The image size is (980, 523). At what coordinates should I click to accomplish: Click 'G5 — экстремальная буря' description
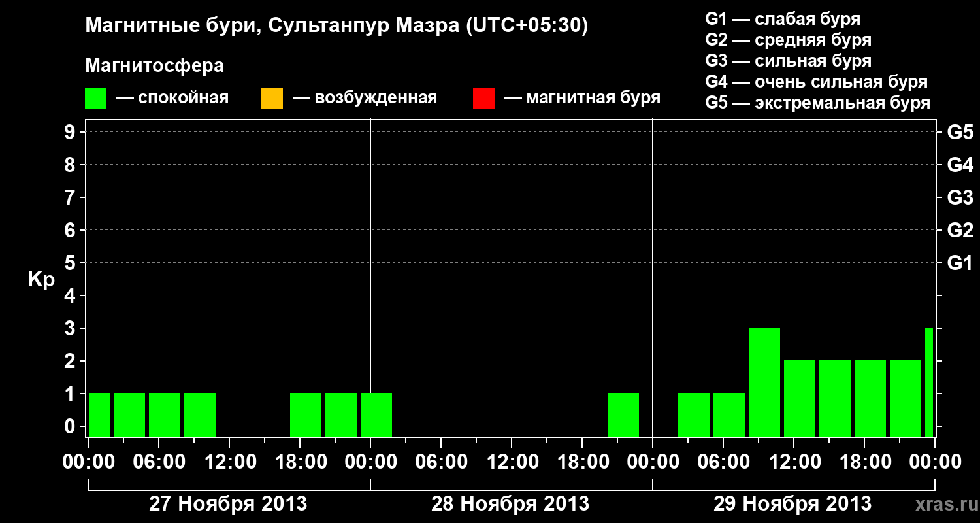click(818, 103)
